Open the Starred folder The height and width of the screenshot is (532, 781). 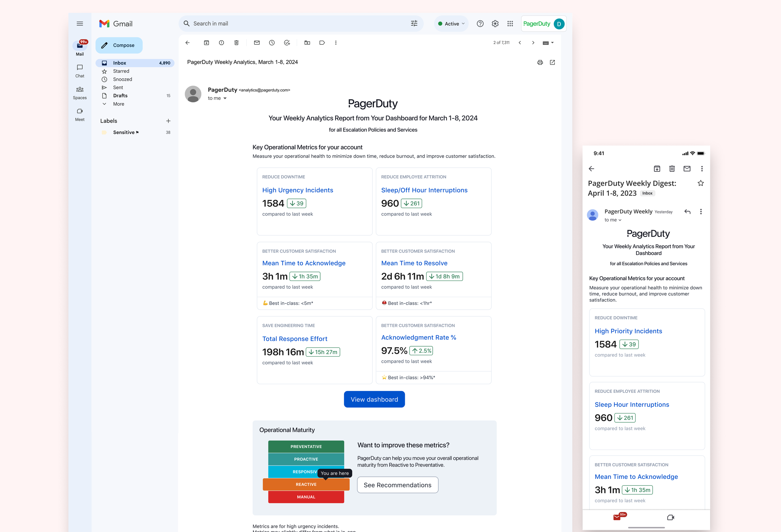121,71
